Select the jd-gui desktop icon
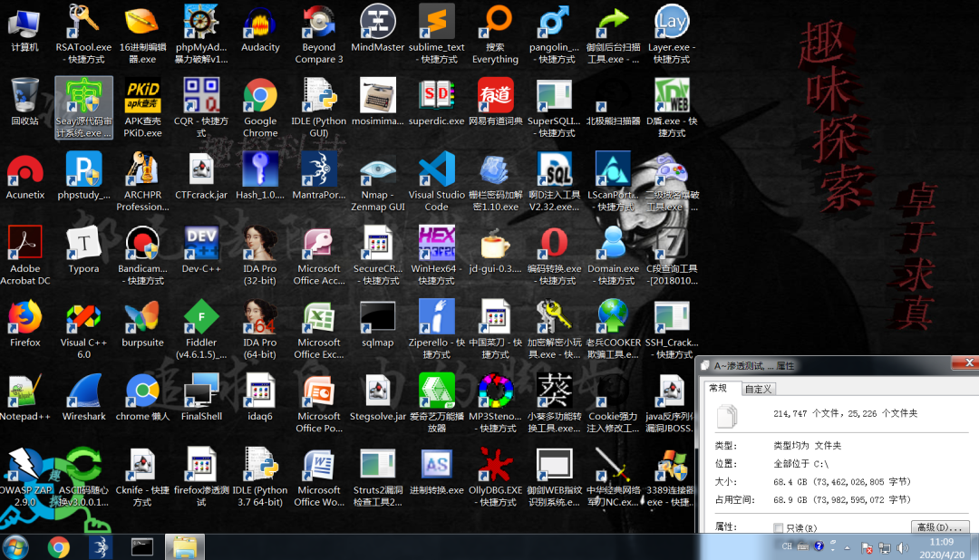The height and width of the screenshot is (560, 979). 495,250
